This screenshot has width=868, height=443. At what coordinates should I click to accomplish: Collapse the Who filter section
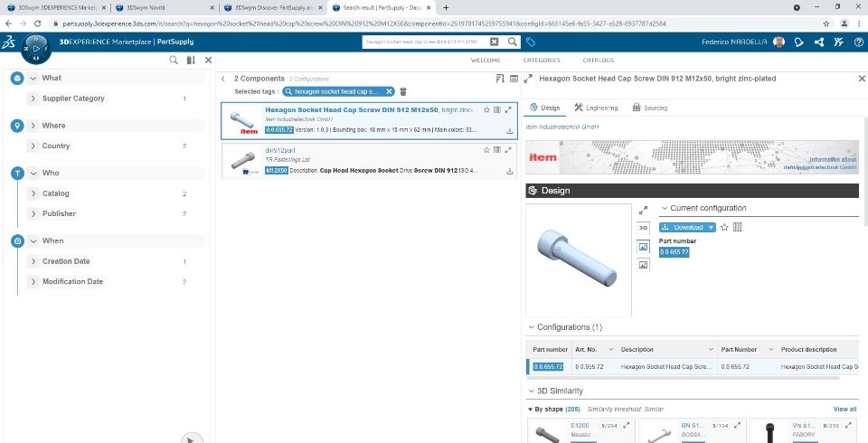33,174
